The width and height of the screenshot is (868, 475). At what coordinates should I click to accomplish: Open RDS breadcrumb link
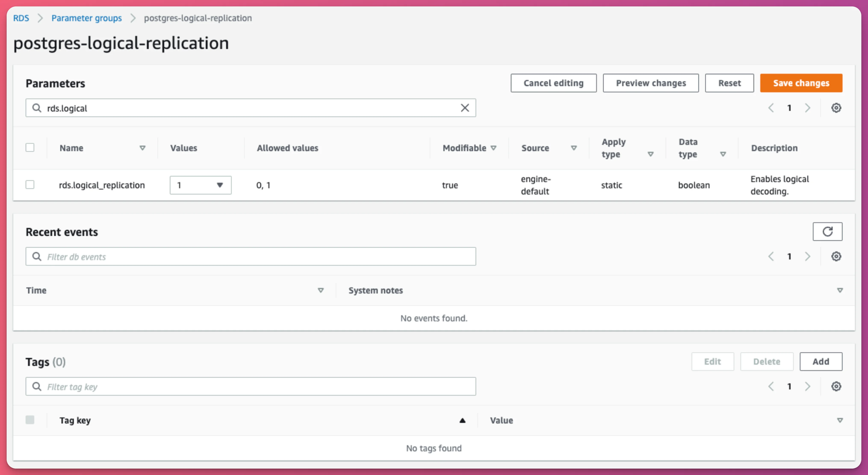pyautogui.click(x=21, y=18)
